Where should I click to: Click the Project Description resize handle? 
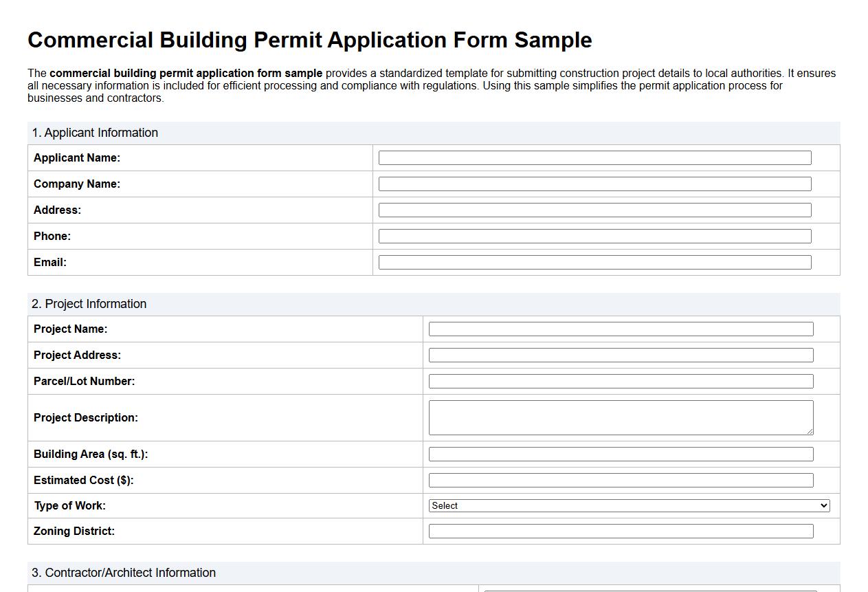click(x=810, y=432)
